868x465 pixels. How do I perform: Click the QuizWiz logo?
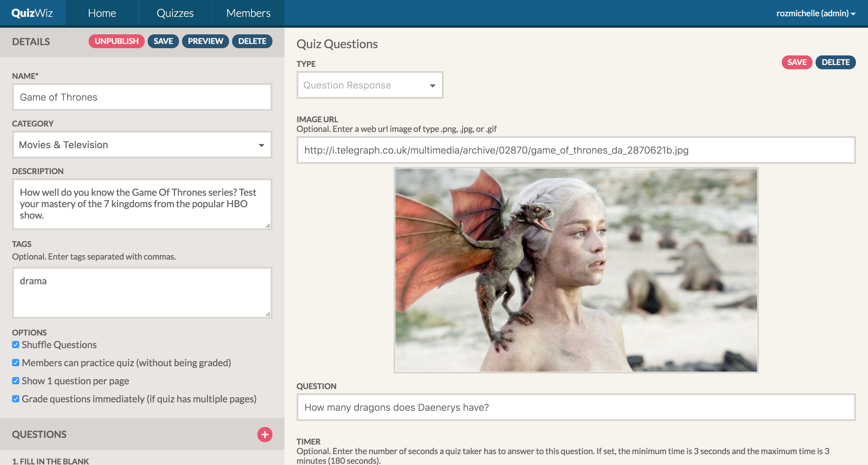point(32,13)
